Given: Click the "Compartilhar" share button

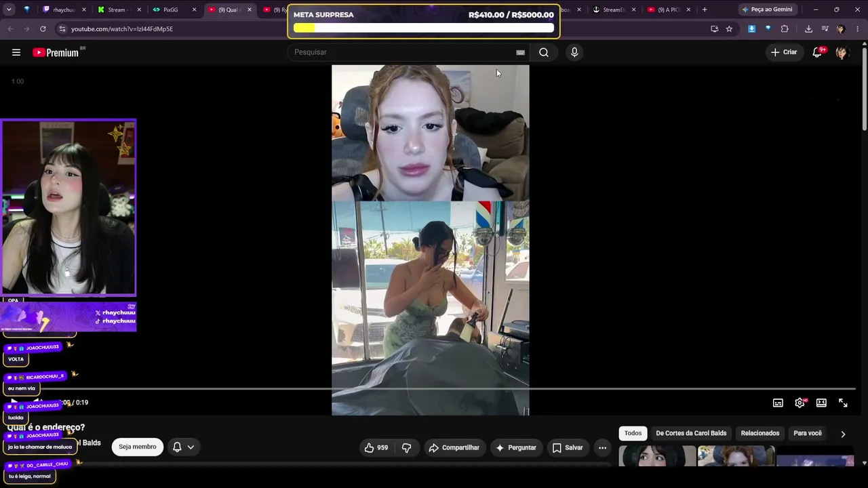Looking at the screenshot, I should tap(454, 447).
